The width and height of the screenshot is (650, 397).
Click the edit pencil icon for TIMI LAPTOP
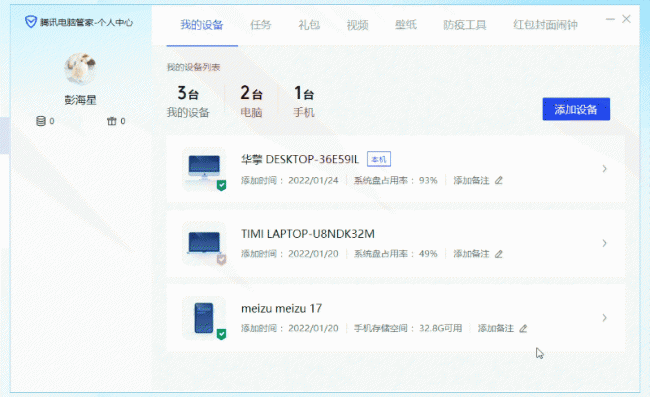499,254
